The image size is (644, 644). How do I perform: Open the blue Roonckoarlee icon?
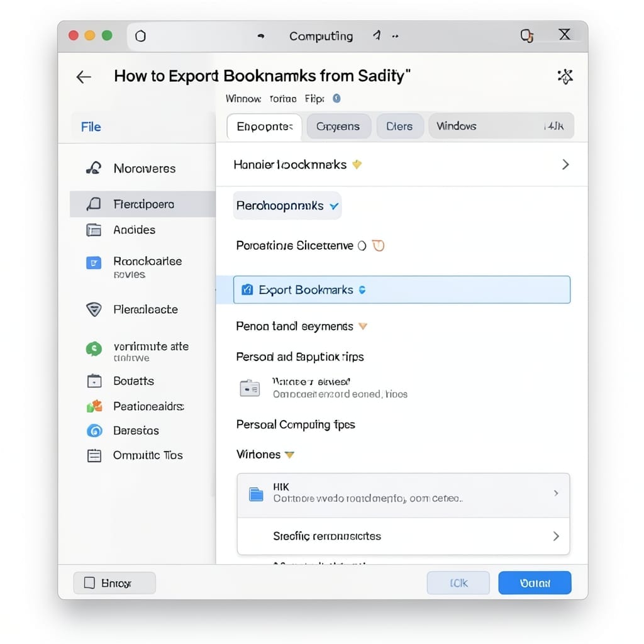(94, 262)
